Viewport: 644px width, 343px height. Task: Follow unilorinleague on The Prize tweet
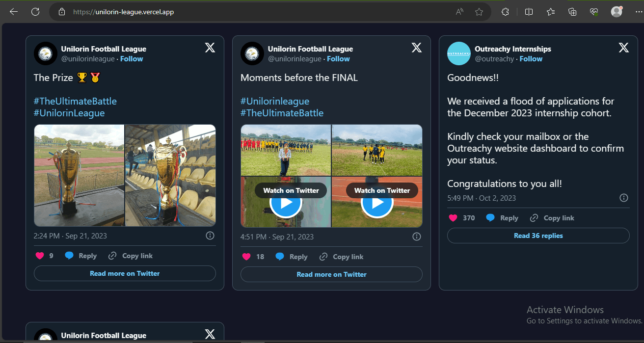132,59
